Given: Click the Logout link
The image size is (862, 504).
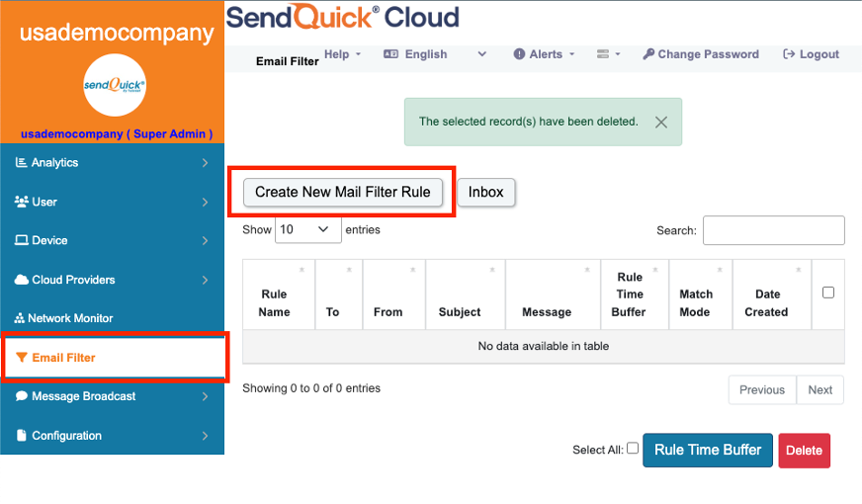Looking at the screenshot, I should point(811,54).
